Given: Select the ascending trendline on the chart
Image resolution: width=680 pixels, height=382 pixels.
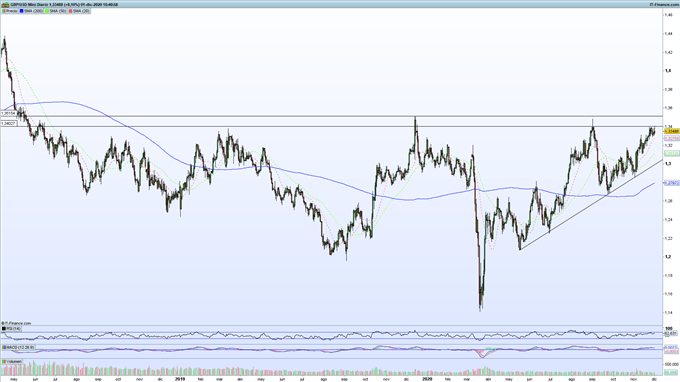Looking at the screenshot, I should pos(591,205).
